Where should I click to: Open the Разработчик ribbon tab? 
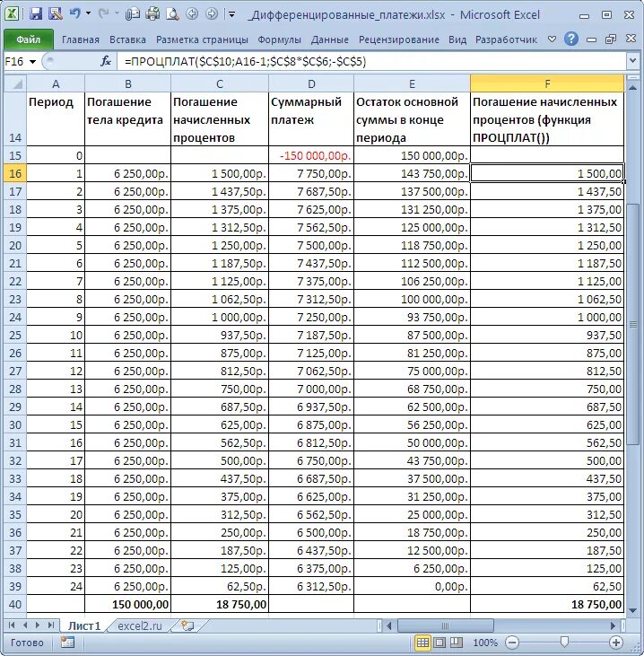[506, 39]
